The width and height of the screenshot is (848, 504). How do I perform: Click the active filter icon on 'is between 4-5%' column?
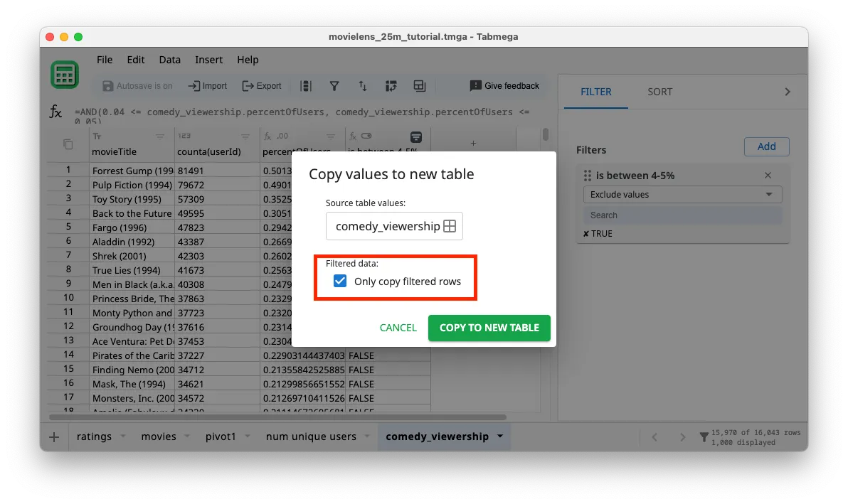coord(416,136)
